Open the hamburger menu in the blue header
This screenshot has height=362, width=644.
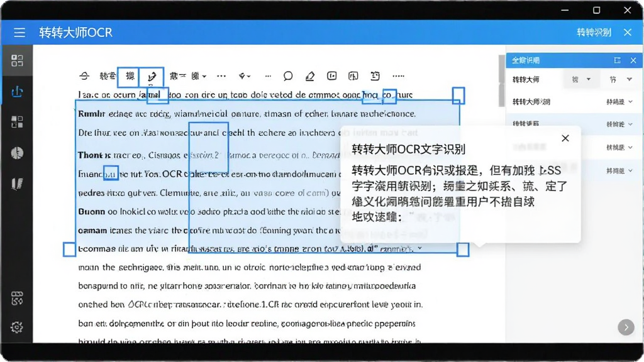(19, 33)
